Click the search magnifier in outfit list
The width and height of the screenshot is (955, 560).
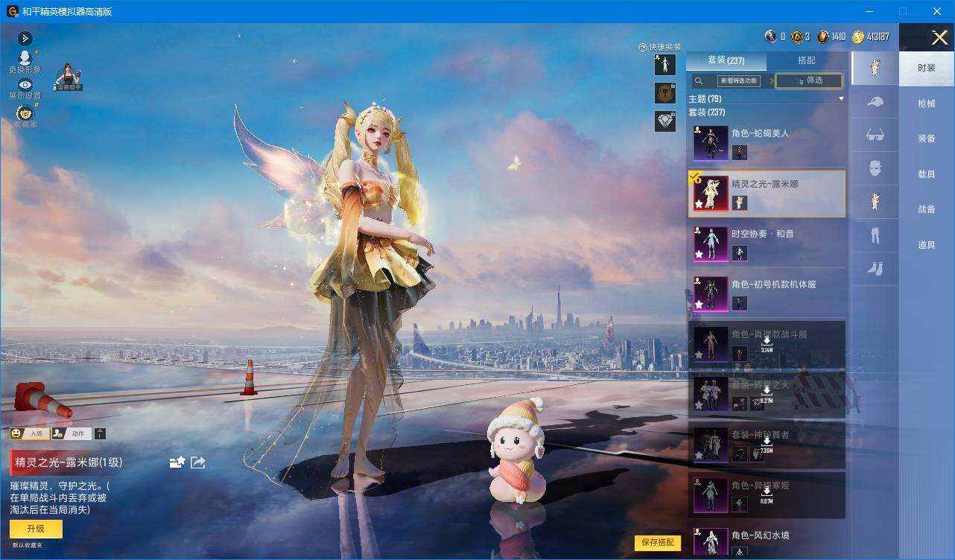click(699, 80)
